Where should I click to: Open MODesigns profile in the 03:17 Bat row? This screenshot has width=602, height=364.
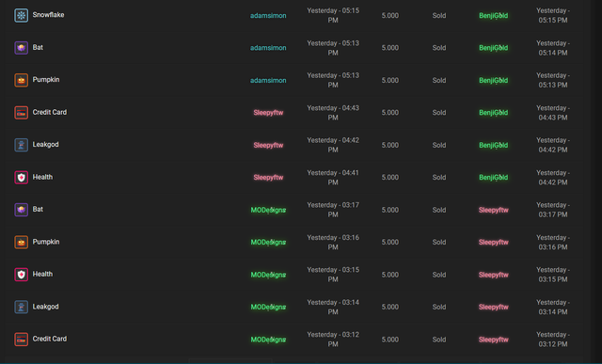[x=268, y=210]
